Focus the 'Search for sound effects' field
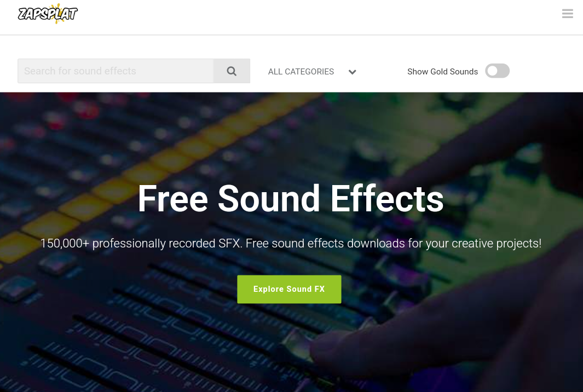The height and width of the screenshot is (392, 583). click(116, 71)
